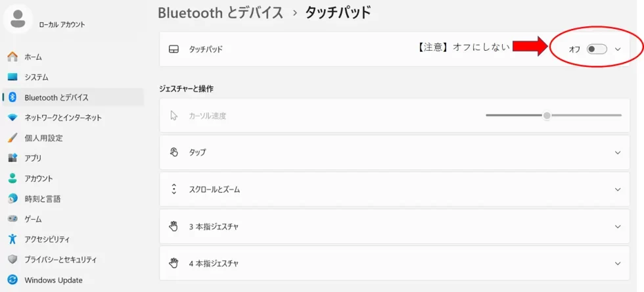Click the System monitor icon

[x=12, y=77]
